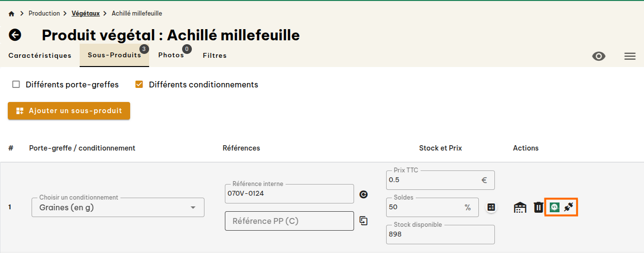Viewport: 644px width, 253px height.
Task: Open the price calculator icon beside Soldes
Action: (x=491, y=207)
